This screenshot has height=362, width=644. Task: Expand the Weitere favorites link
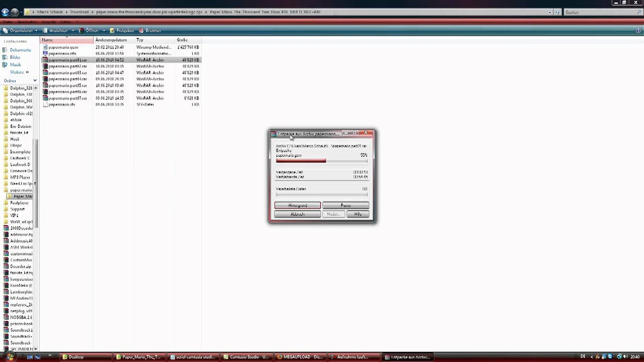click(x=19, y=72)
